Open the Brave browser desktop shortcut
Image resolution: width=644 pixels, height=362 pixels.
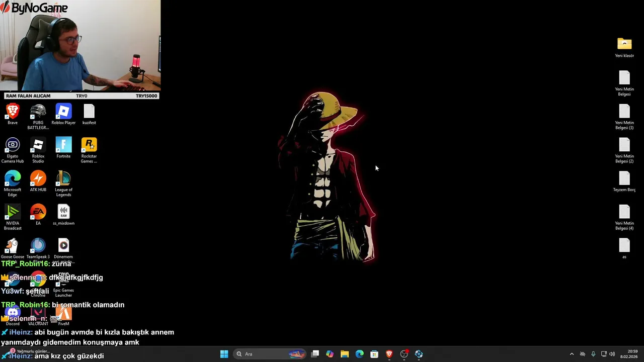pyautogui.click(x=13, y=114)
